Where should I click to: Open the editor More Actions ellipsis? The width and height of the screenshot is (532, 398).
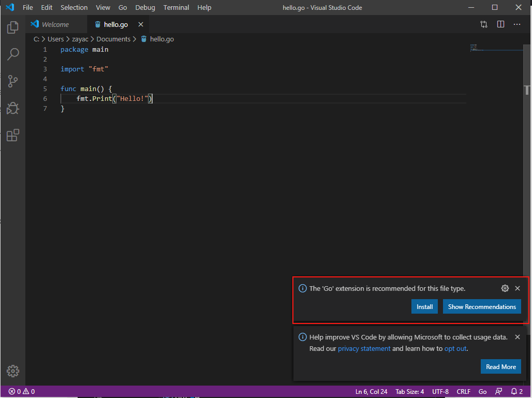click(516, 24)
